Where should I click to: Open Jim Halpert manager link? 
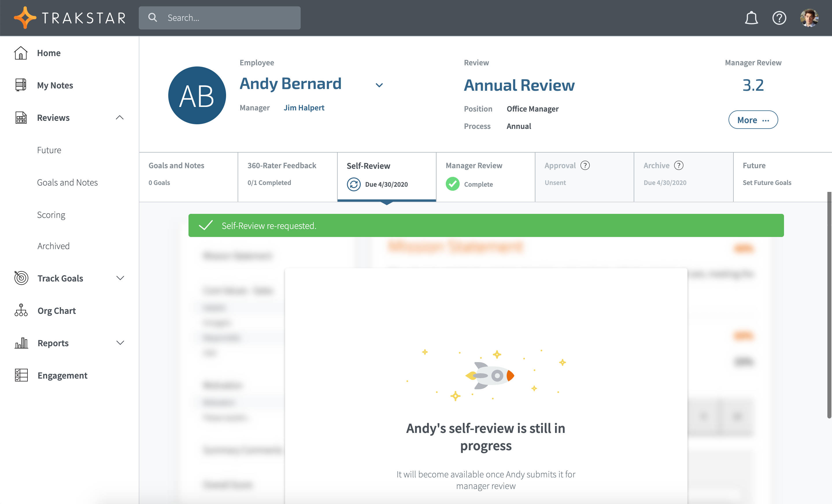(x=304, y=107)
